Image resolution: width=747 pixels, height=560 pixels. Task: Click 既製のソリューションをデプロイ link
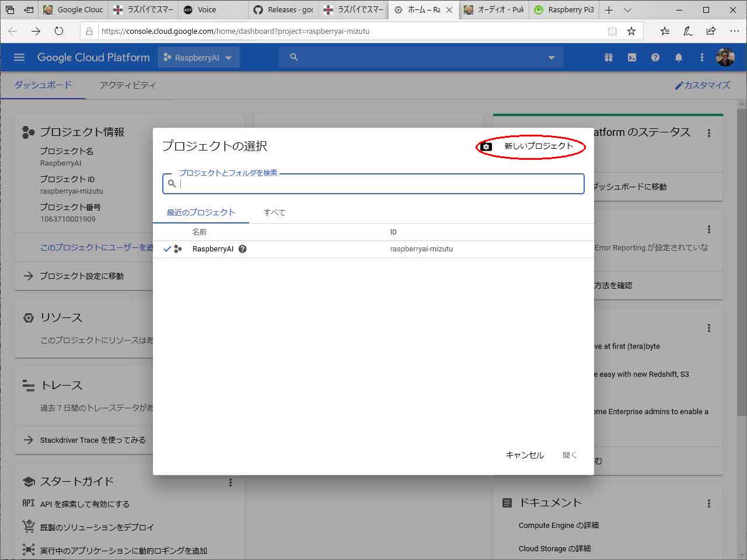tap(97, 527)
